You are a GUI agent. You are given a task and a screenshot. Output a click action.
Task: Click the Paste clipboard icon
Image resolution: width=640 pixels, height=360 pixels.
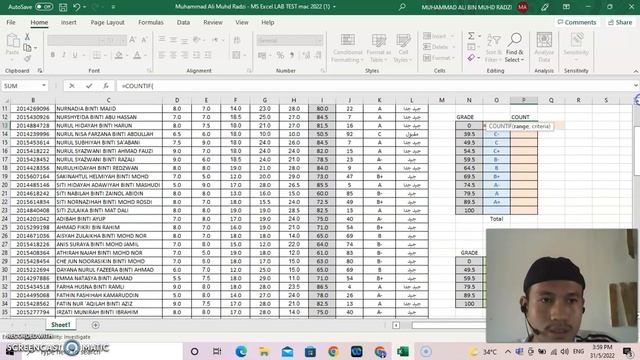13,41
